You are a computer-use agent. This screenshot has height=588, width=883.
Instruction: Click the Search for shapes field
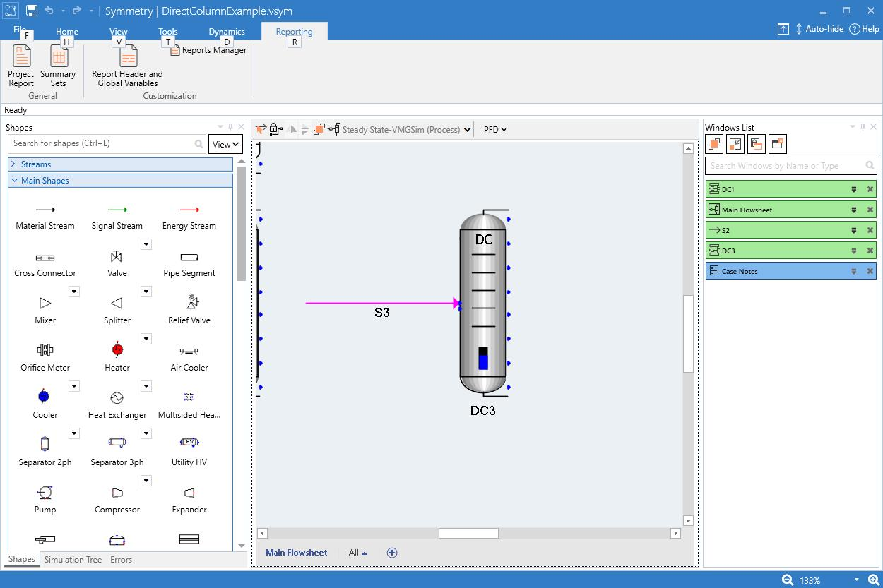click(x=102, y=143)
